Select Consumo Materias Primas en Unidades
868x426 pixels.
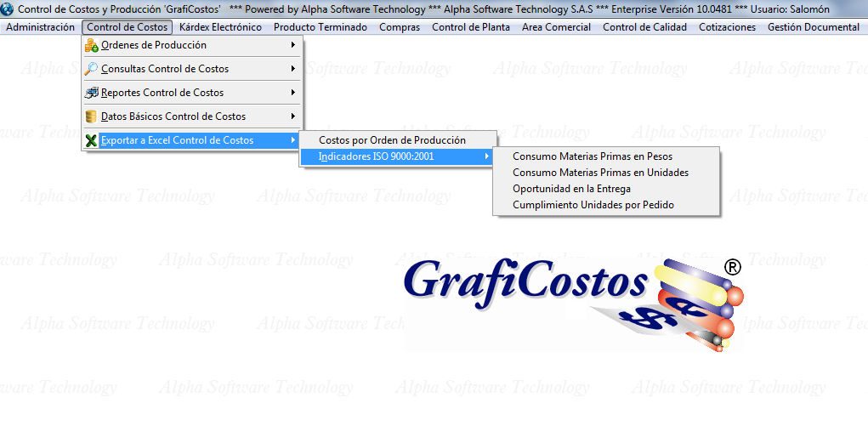[600, 173]
